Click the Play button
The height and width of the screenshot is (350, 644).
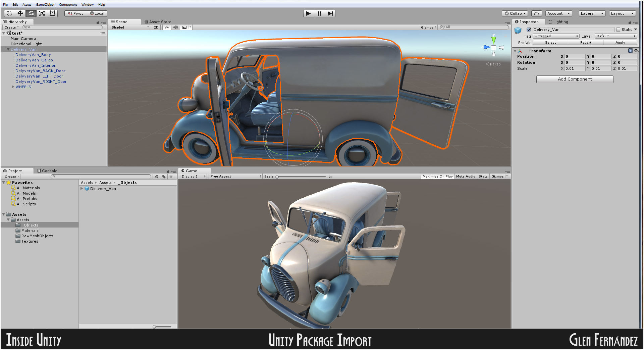[x=309, y=13]
